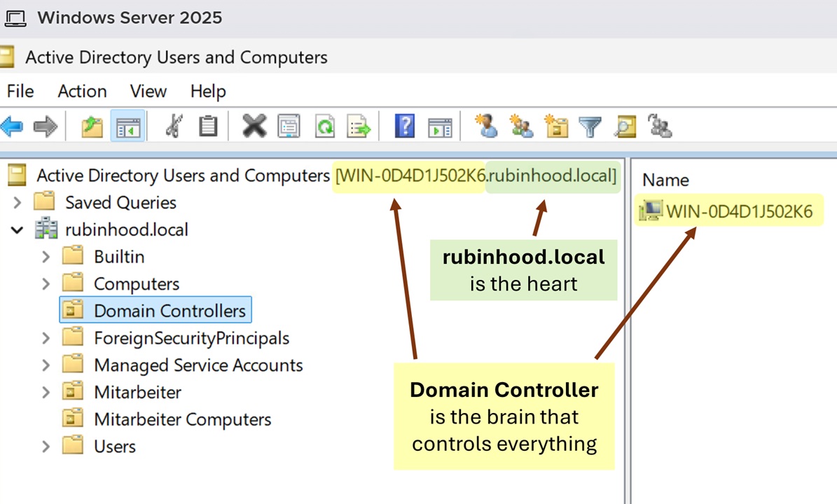Select the Mitarbeiter Computers tree item

pos(183,420)
